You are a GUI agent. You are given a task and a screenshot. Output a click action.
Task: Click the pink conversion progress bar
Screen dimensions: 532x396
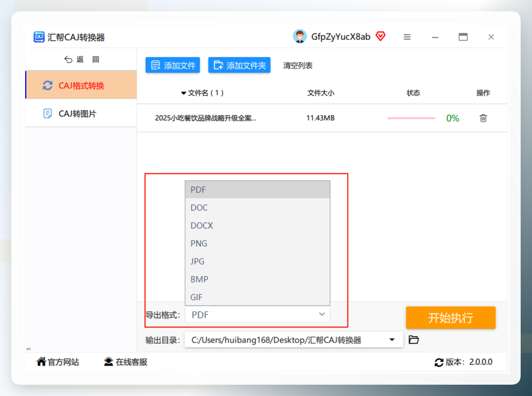411,118
